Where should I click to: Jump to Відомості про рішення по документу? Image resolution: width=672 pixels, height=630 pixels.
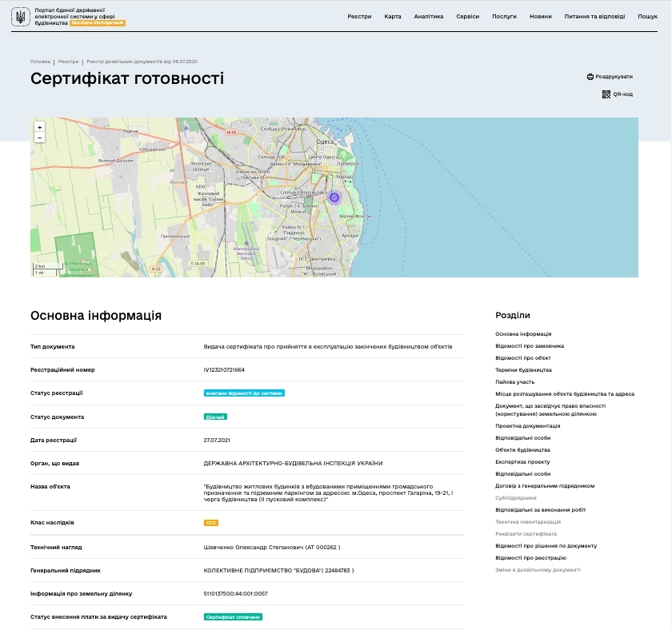point(546,546)
